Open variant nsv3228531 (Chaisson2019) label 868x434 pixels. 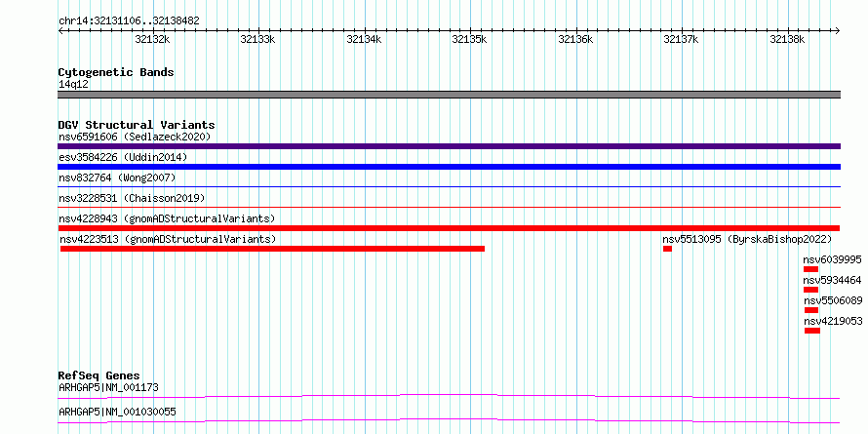tap(132, 198)
